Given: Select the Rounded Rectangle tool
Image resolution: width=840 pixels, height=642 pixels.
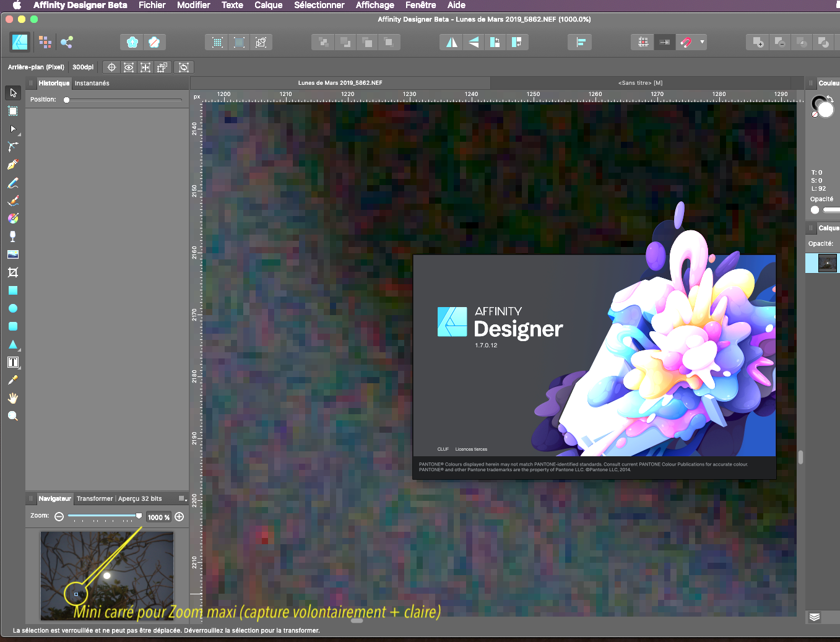Looking at the screenshot, I should (x=13, y=326).
